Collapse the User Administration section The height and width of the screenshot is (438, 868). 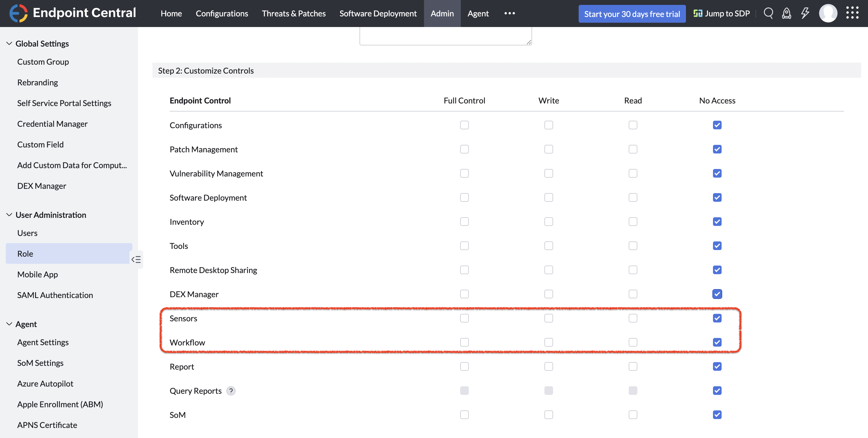point(9,215)
